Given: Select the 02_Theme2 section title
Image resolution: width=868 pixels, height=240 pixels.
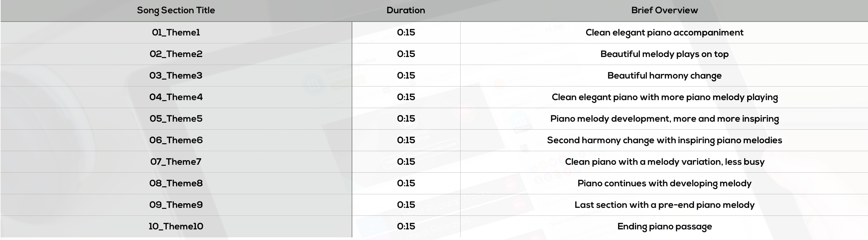Looking at the screenshot, I should tap(176, 54).
